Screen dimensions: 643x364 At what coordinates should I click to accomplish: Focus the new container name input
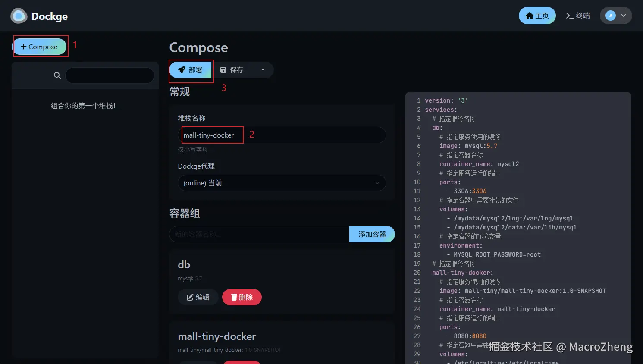pos(259,234)
